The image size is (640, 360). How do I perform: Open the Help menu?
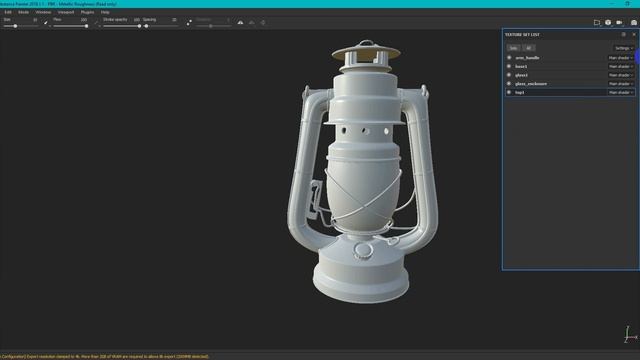(x=105, y=12)
